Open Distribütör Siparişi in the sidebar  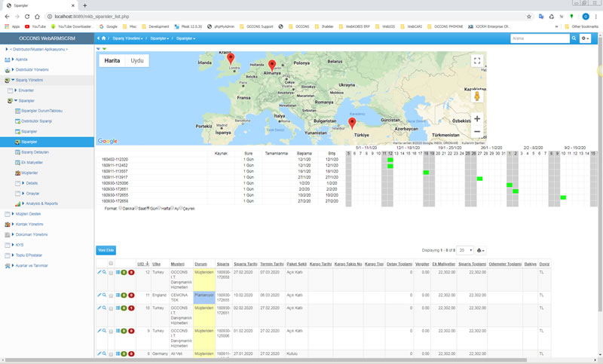click(x=36, y=121)
